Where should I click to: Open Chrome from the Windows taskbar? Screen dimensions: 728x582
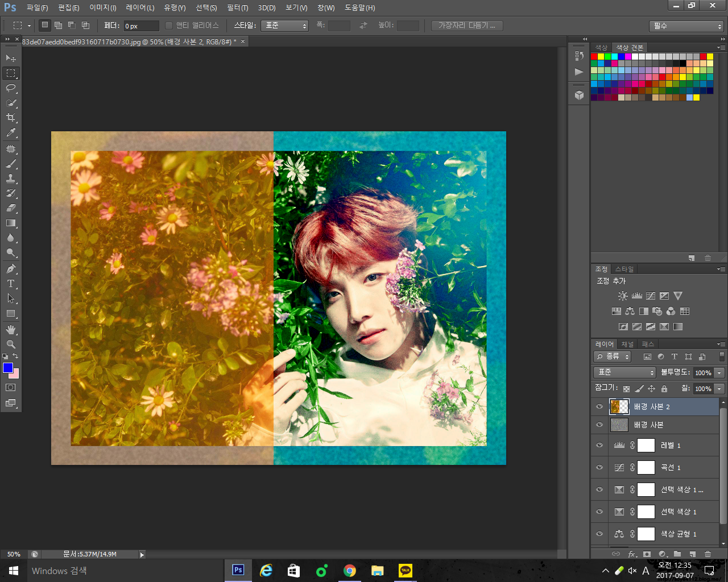pos(350,571)
